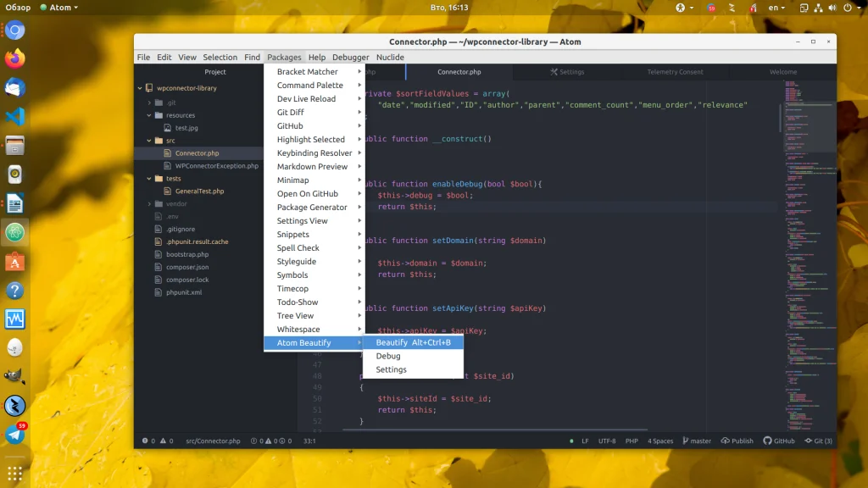Viewport: 868px width, 488px height.
Task: Collapse the wpconnector-library project root
Action: click(x=139, y=88)
